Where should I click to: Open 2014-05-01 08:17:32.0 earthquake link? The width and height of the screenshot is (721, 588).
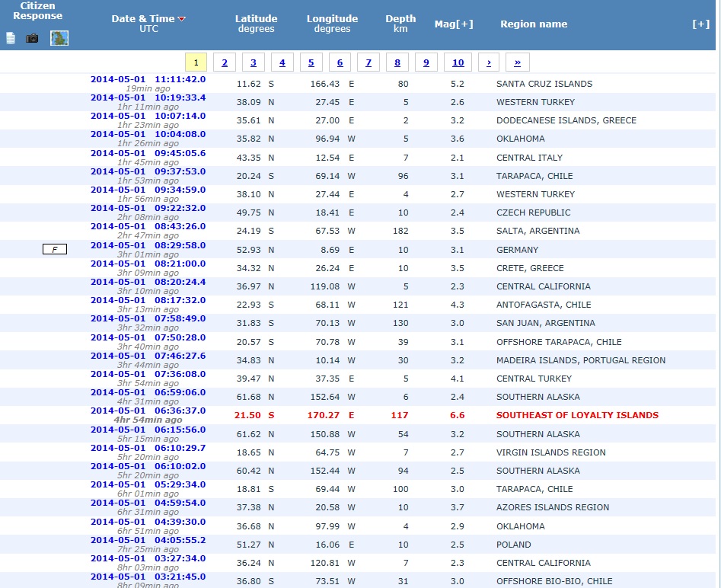[x=148, y=300]
